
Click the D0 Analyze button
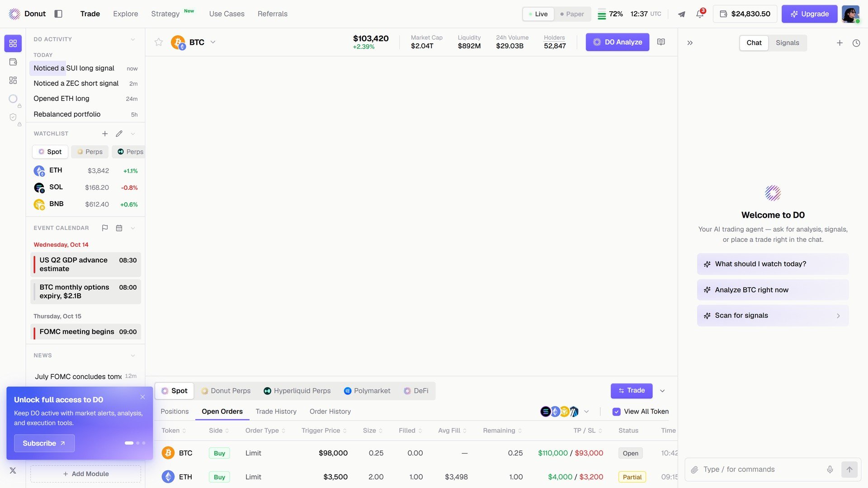click(x=617, y=42)
